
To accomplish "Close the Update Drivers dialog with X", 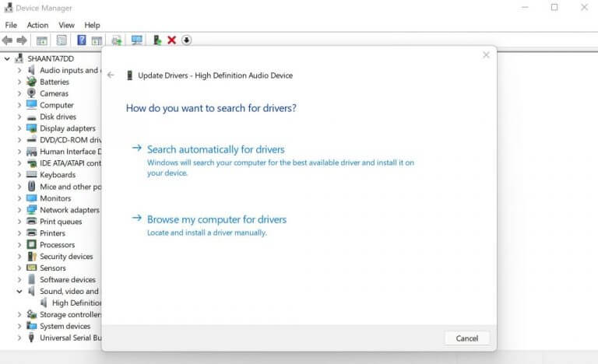I will (486, 55).
